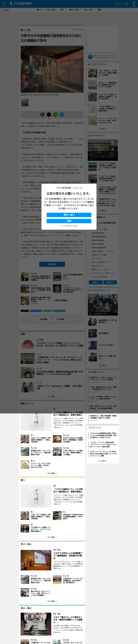Click もっと見る under プレスリリース

pos(103,461)
